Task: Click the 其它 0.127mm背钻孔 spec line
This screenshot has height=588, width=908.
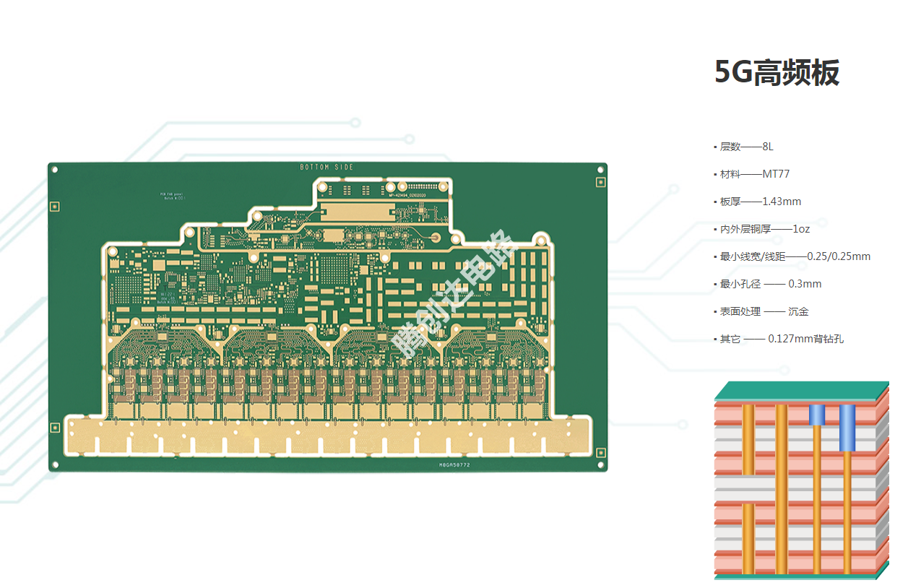Action: point(781,339)
